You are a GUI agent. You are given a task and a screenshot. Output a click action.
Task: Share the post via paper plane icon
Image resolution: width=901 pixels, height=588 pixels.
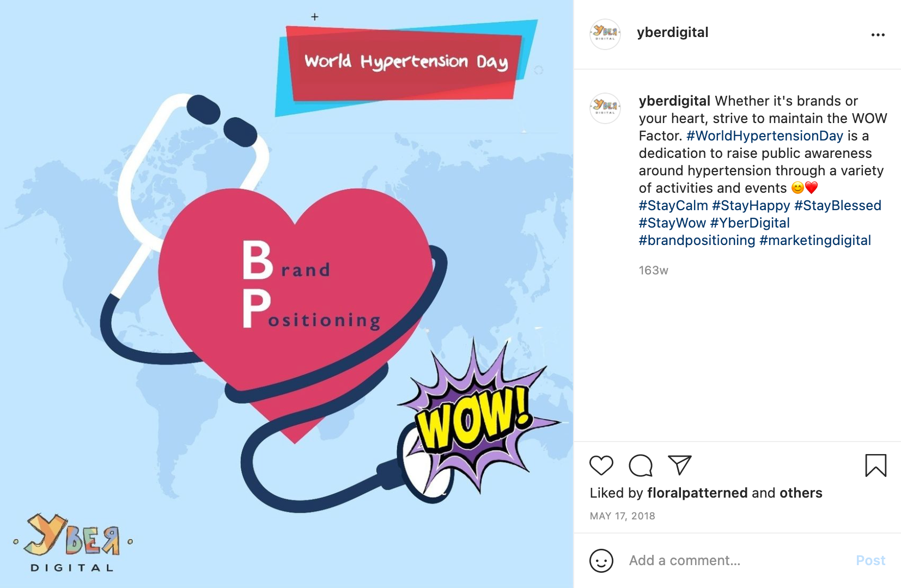tap(680, 465)
